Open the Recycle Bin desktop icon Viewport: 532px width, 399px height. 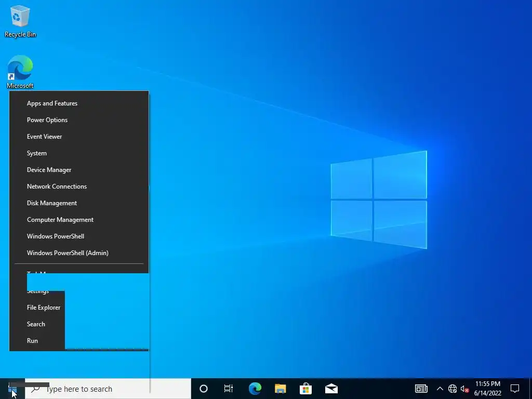(20, 21)
